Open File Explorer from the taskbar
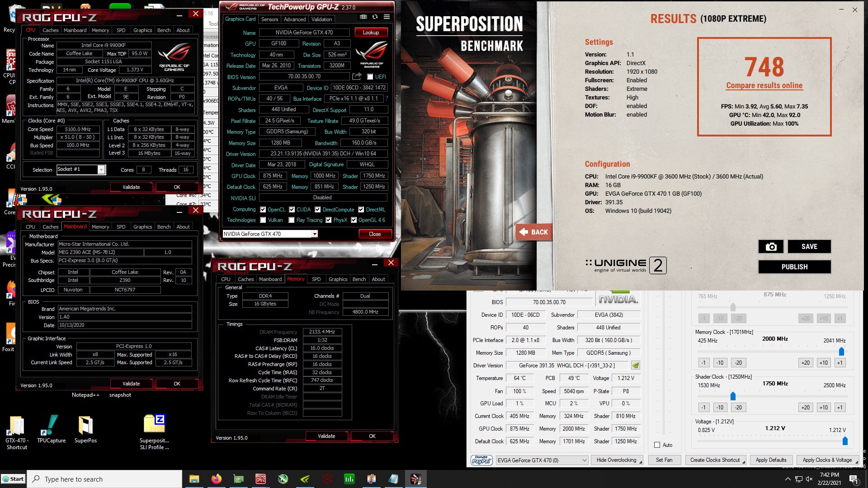This screenshot has height=488, width=868. click(194, 479)
